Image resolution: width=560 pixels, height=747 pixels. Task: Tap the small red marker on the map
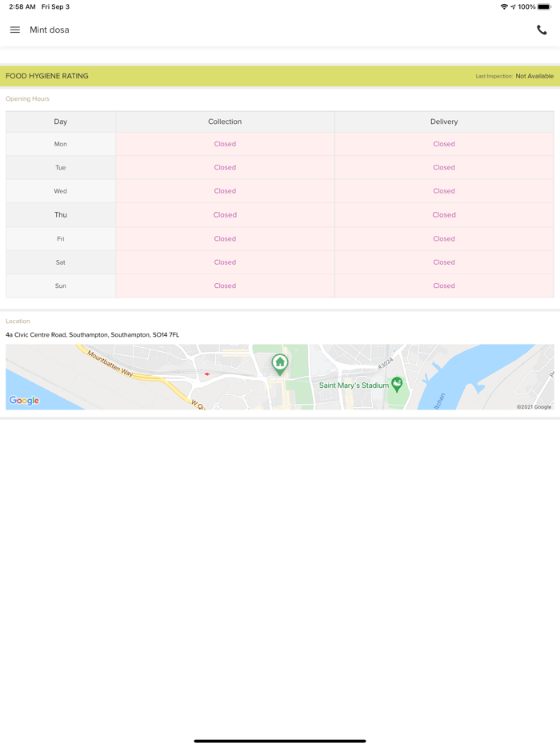click(x=207, y=374)
